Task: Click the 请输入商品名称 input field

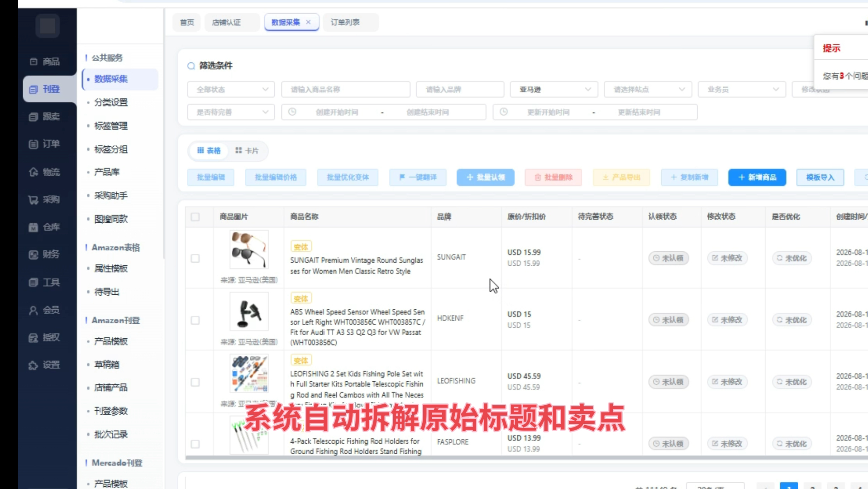Action: point(346,90)
